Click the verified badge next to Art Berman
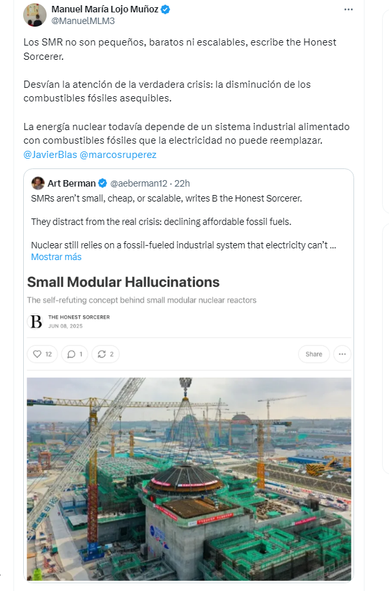 coord(102,183)
